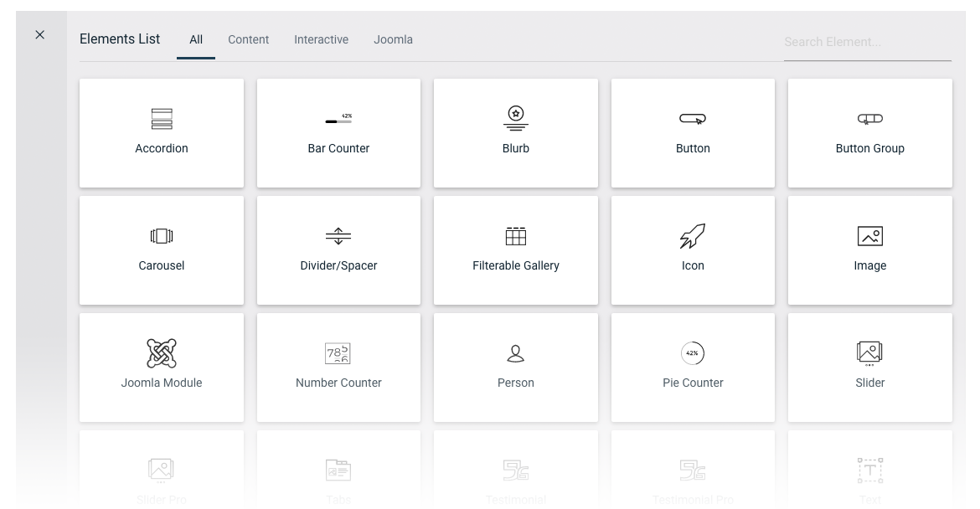Select the Joomla Module element icon
The image size is (980, 509).
tap(162, 352)
